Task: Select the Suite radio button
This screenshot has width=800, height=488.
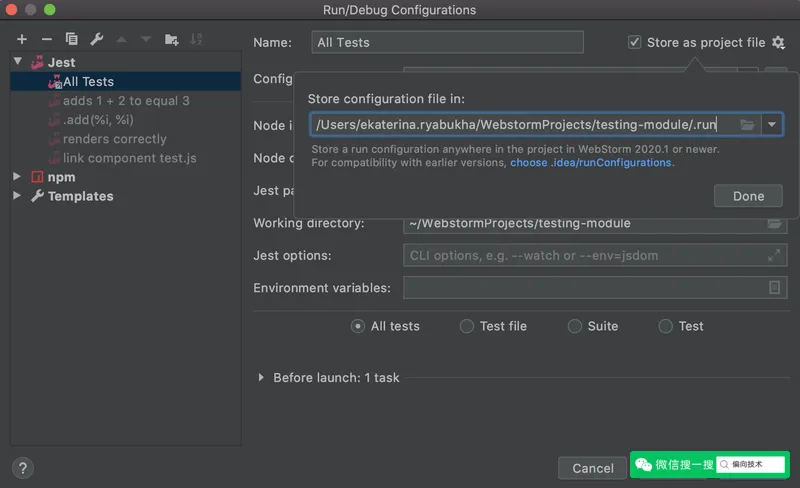Action: [x=575, y=326]
